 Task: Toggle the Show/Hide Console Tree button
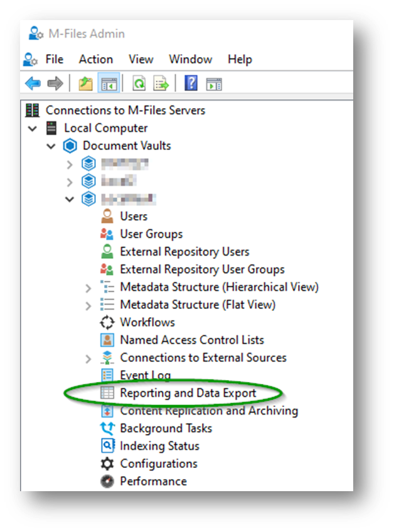109,83
